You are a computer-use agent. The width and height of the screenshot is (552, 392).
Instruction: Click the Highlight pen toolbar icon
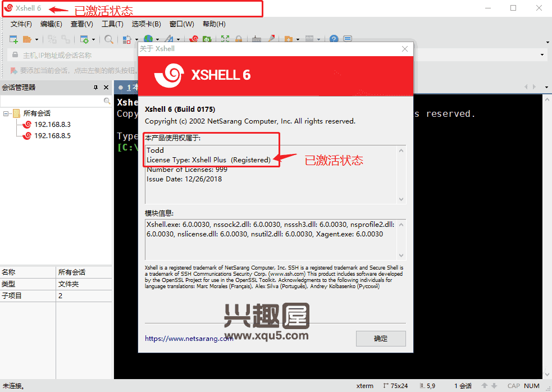coord(271,39)
